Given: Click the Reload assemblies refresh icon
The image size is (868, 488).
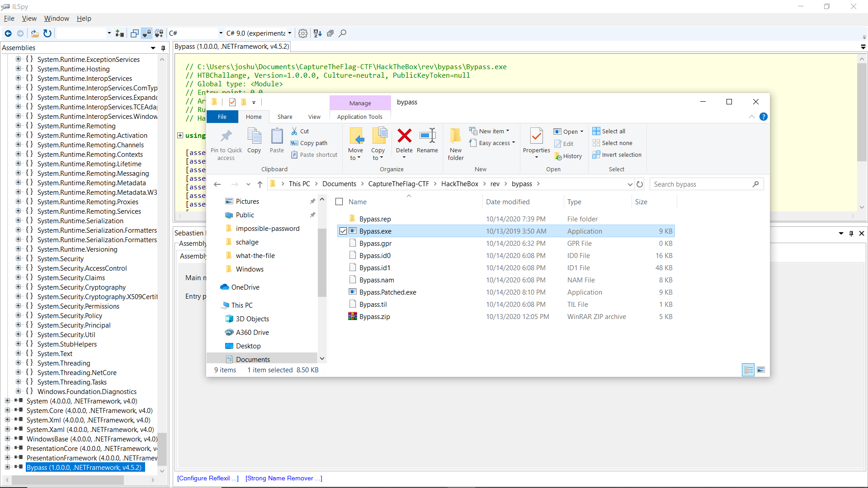Looking at the screenshot, I should pyautogui.click(x=47, y=33).
